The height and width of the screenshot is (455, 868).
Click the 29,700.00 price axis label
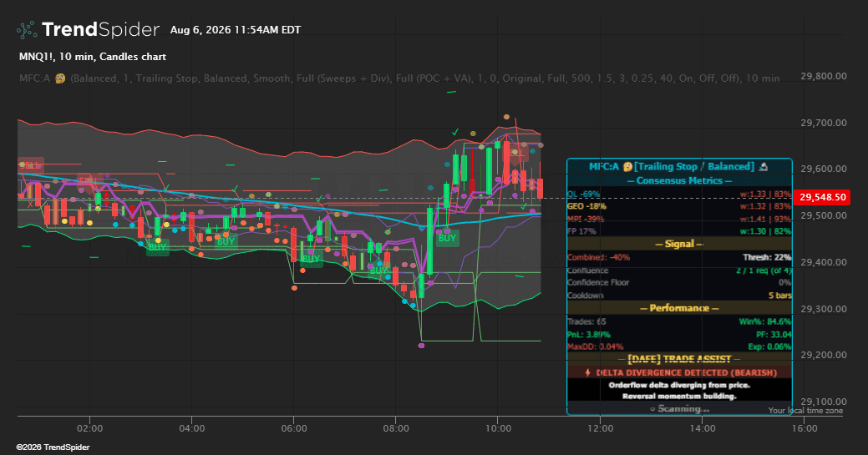pyautogui.click(x=823, y=123)
